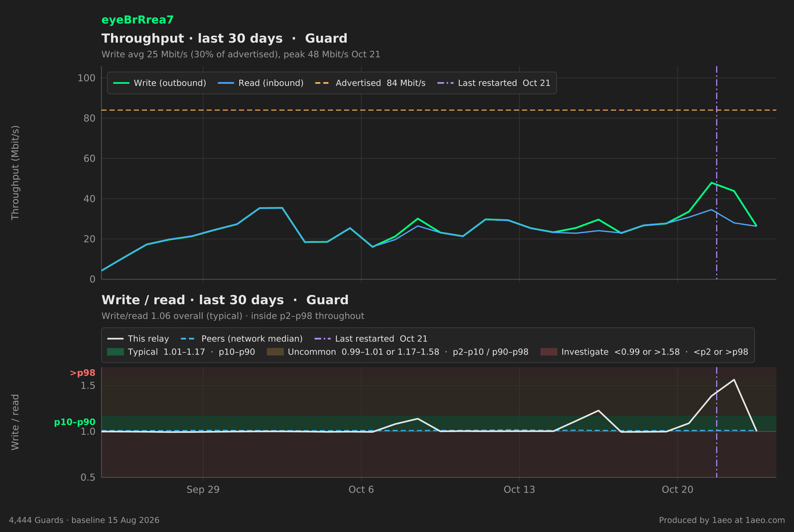Click the red Investigate color swatch
Image resolution: width=794 pixels, height=532 pixels.
pos(549,352)
